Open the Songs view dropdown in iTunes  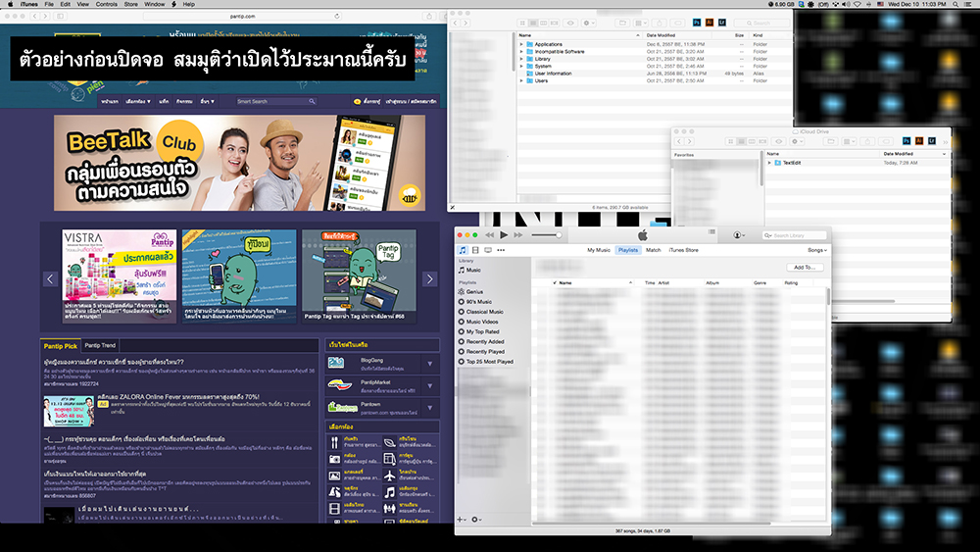coord(817,250)
